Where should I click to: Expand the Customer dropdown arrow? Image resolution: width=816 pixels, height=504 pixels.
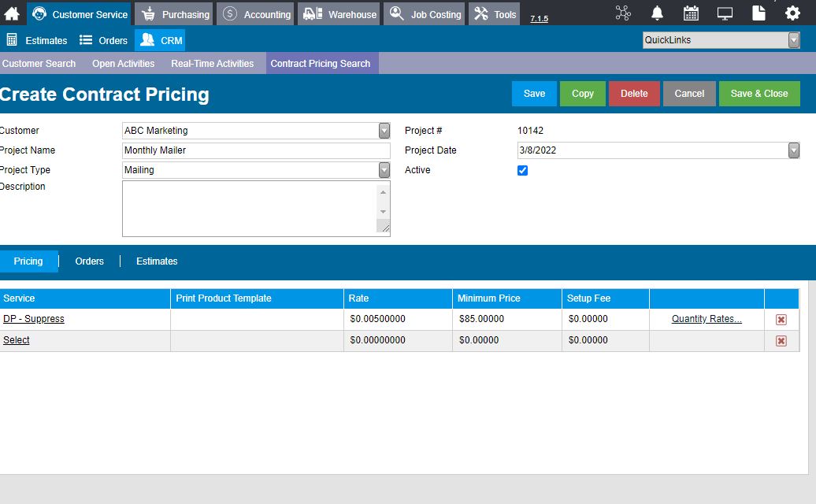(384, 131)
